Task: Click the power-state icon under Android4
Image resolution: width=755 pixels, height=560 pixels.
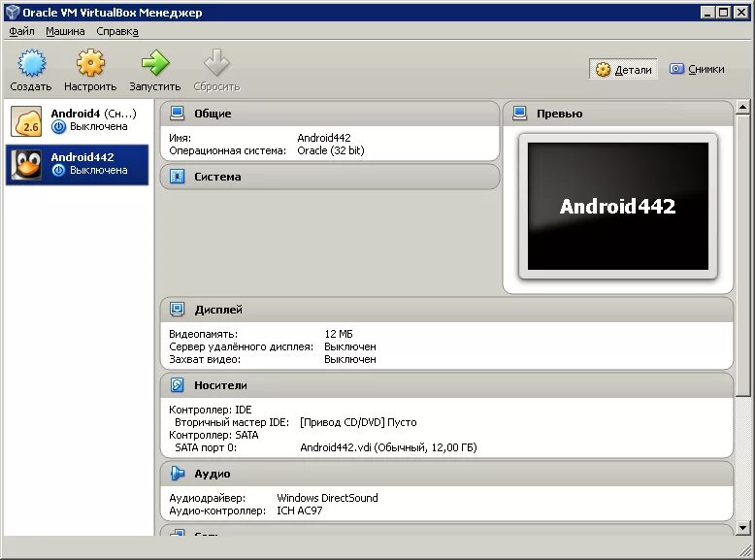Action: coord(58,127)
